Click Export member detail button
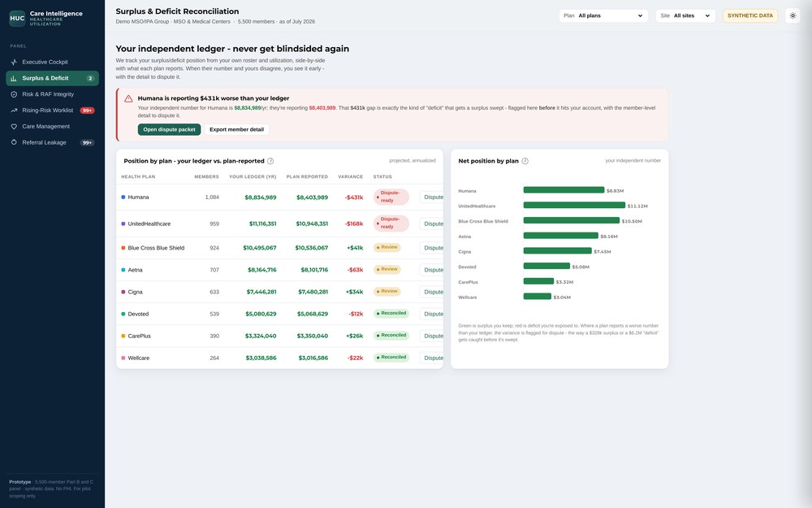 236,129
